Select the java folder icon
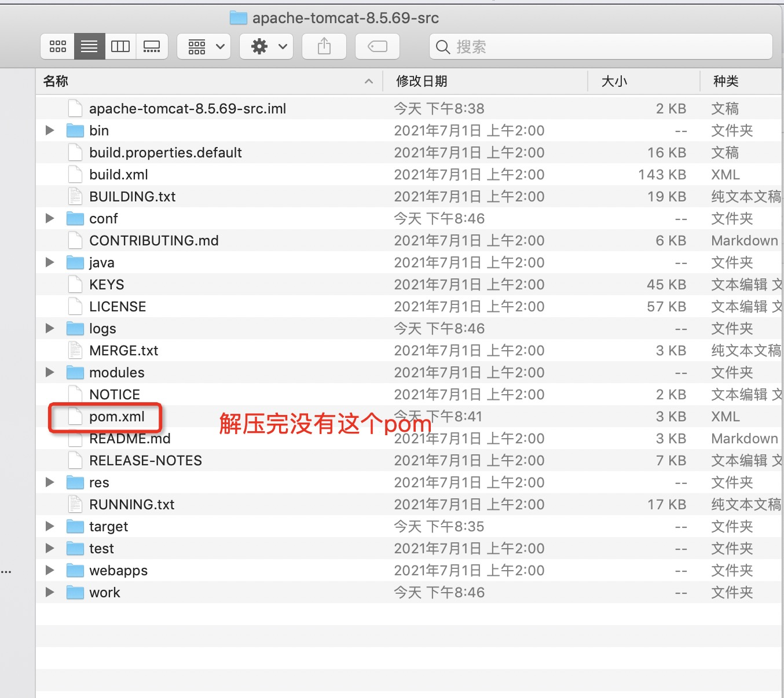 tap(75, 262)
